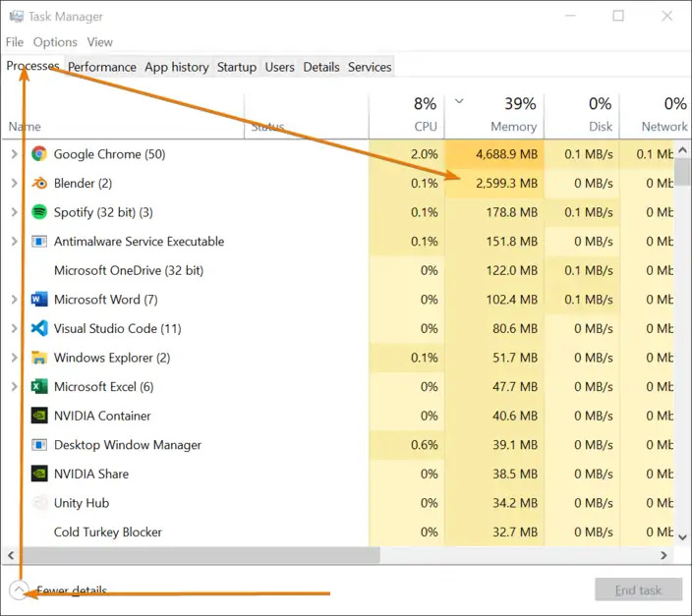Select the Windows Explorer folder icon

pos(39,358)
